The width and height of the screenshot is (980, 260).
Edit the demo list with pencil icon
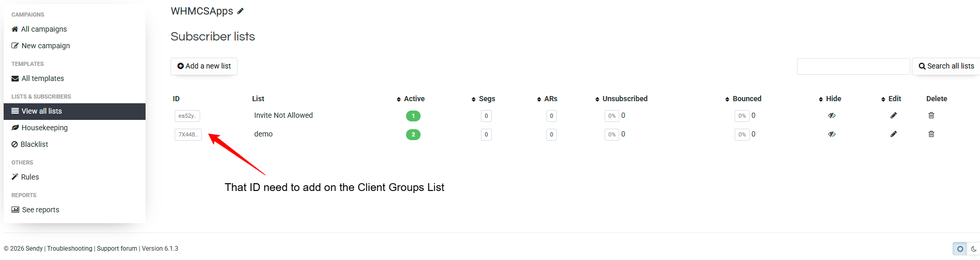click(893, 134)
